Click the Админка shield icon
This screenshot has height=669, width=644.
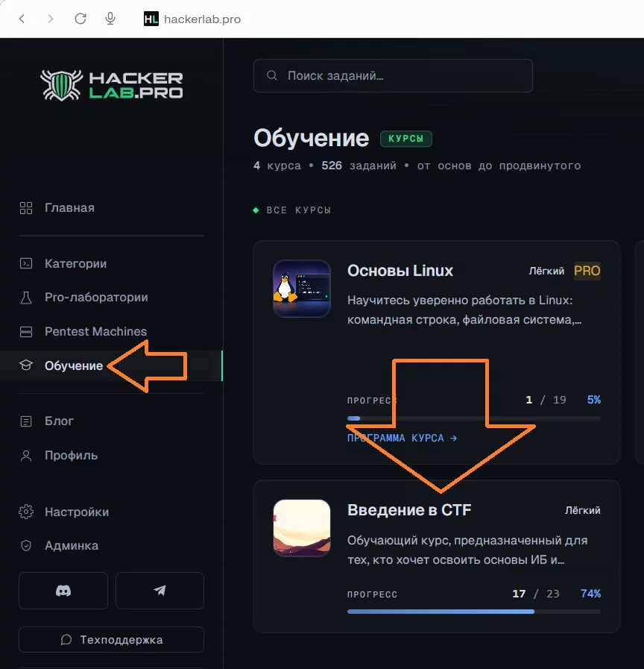tap(26, 546)
